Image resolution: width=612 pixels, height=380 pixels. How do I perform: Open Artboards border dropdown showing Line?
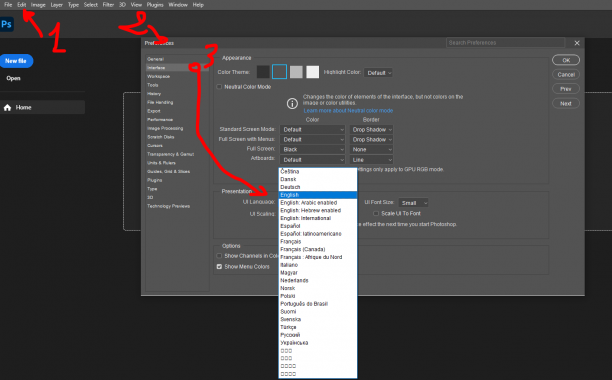point(371,160)
